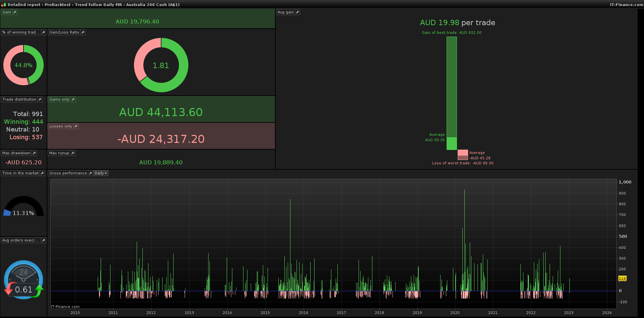644x318 pixels.
Task: Open the Losses only wrench settings
Action: pyautogui.click(x=76, y=126)
